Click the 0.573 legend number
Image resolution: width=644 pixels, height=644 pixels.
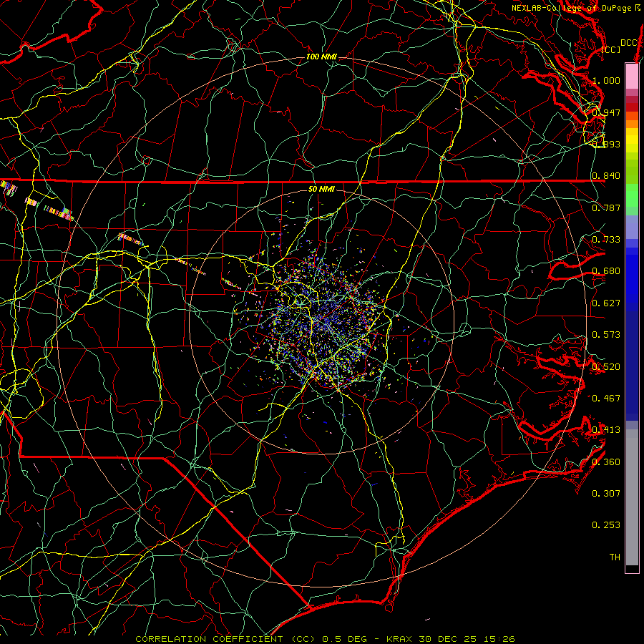pyautogui.click(x=606, y=334)
